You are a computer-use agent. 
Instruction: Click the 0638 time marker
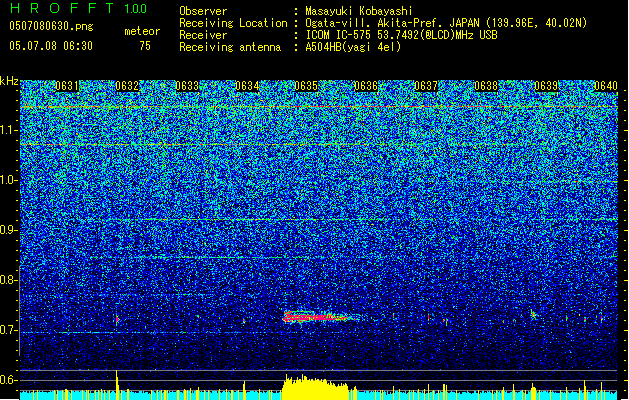(486, 86)
